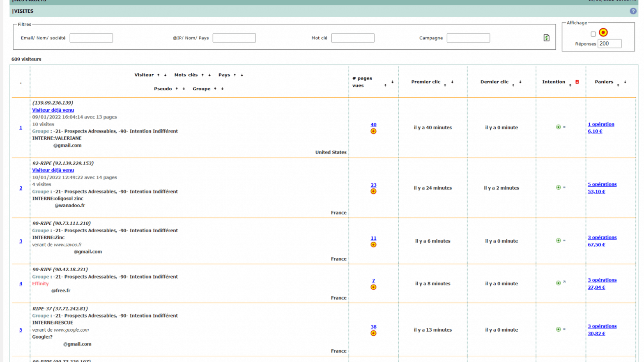
Task: Click green intention indicator in row 4
Action: (558, 283)
